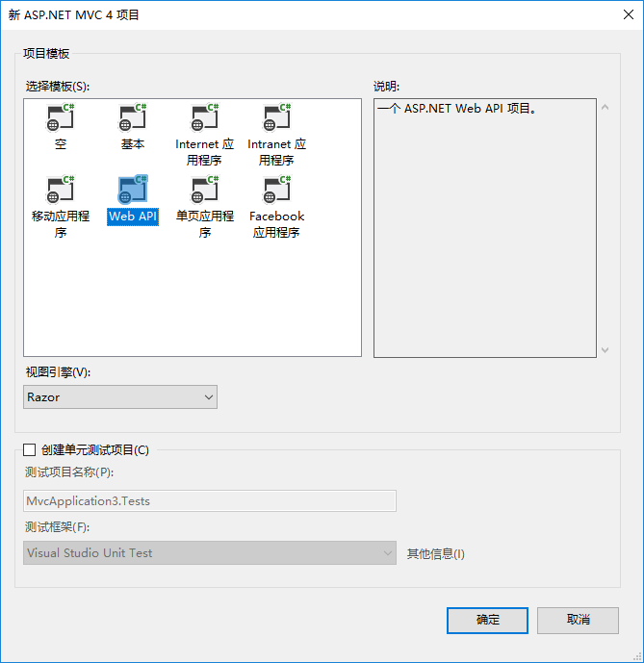Click the 'Internet 应用程序' label text
The height and width of the screenshot is (663, 644).
[x=205, y=152]
